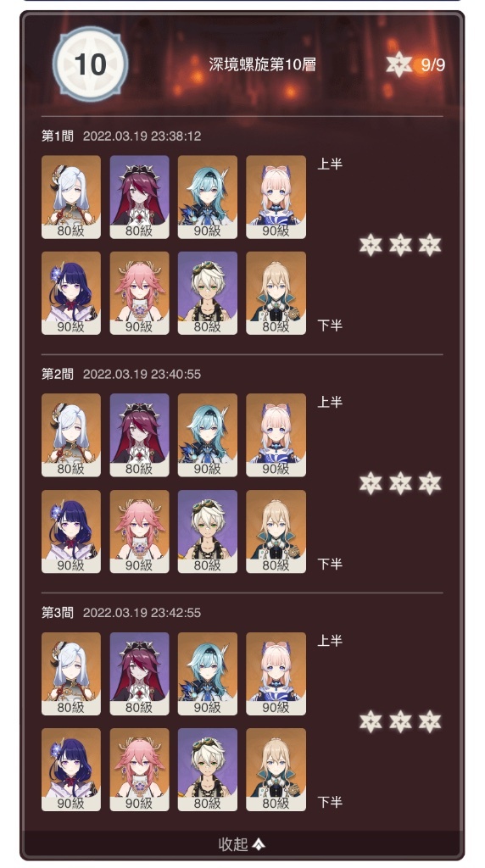Click the three stars for 第3間
This screenshot has height=868, width=485.
400,721
